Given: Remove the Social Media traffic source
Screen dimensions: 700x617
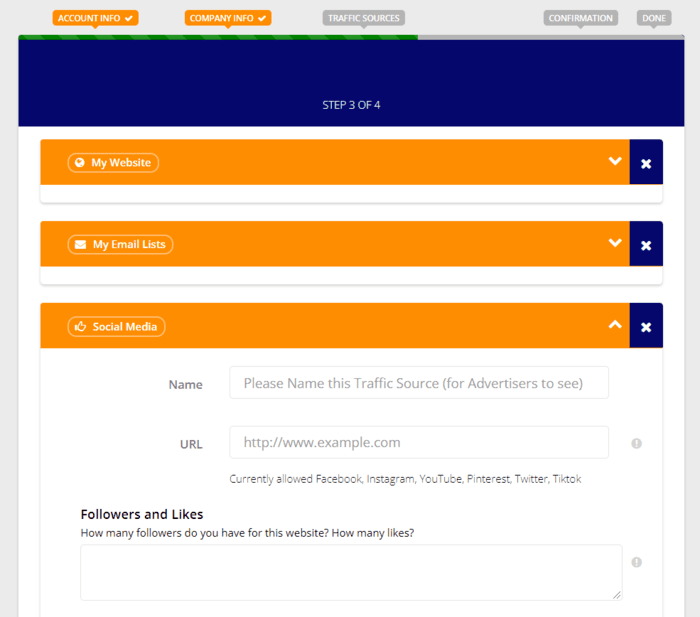Looking at the screenshot, I should tap(646, 327).
